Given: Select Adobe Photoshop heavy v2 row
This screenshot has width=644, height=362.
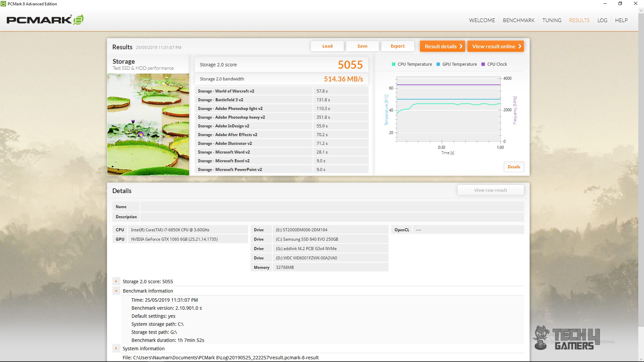Looking at the screenshot, I should [281, 117].
